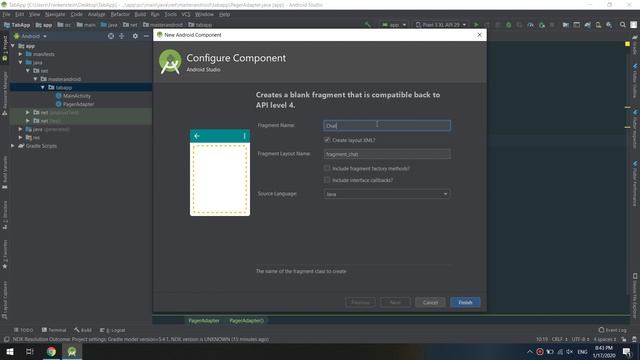Open the Logcat tool window
Image resolution: width=640 pixels, height=360 pixels.
113,330
